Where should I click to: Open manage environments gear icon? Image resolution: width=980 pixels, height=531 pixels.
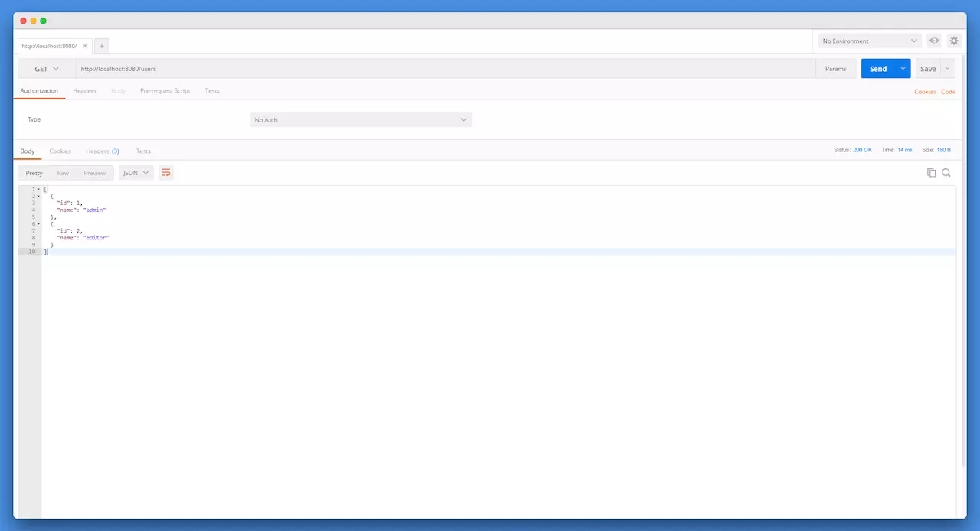tap(954, 41)
